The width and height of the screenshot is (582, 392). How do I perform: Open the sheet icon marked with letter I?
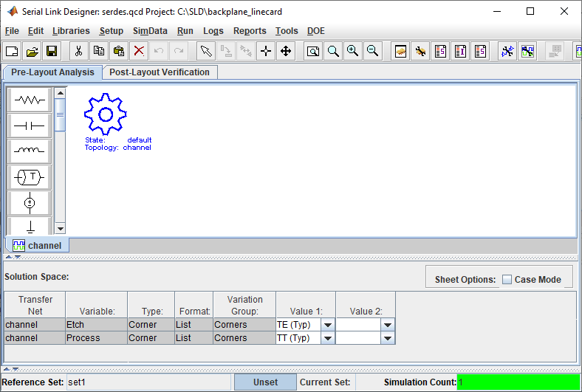(460, 51)
